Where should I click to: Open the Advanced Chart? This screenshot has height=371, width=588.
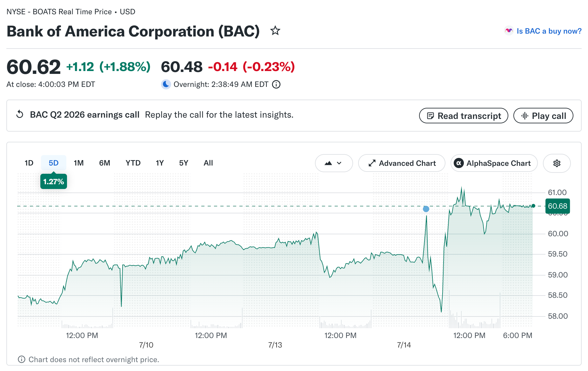point(402,163)
